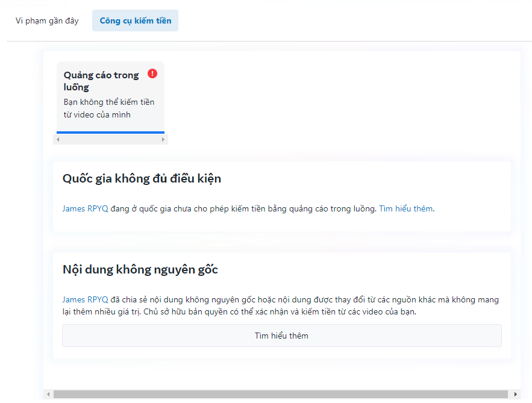The image size is (532, 403).
Task: Select the Công cụ kiếm tiền tab
Action: tap(135, 20)
